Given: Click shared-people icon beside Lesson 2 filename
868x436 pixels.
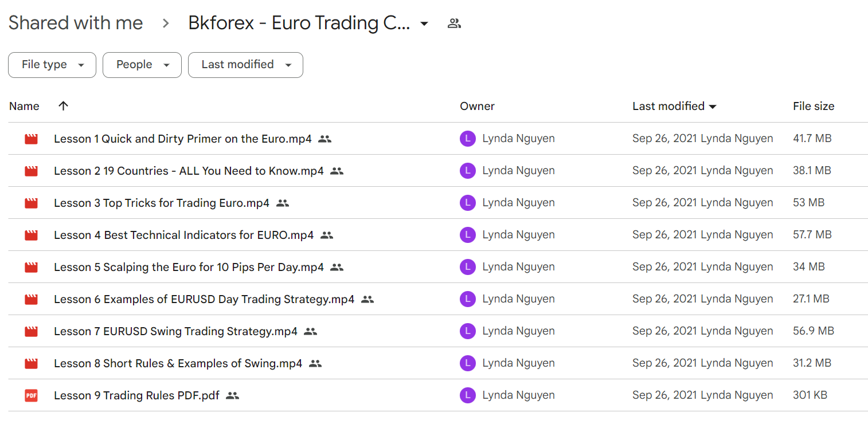Looking at the screenshot, I should point(337,171).
